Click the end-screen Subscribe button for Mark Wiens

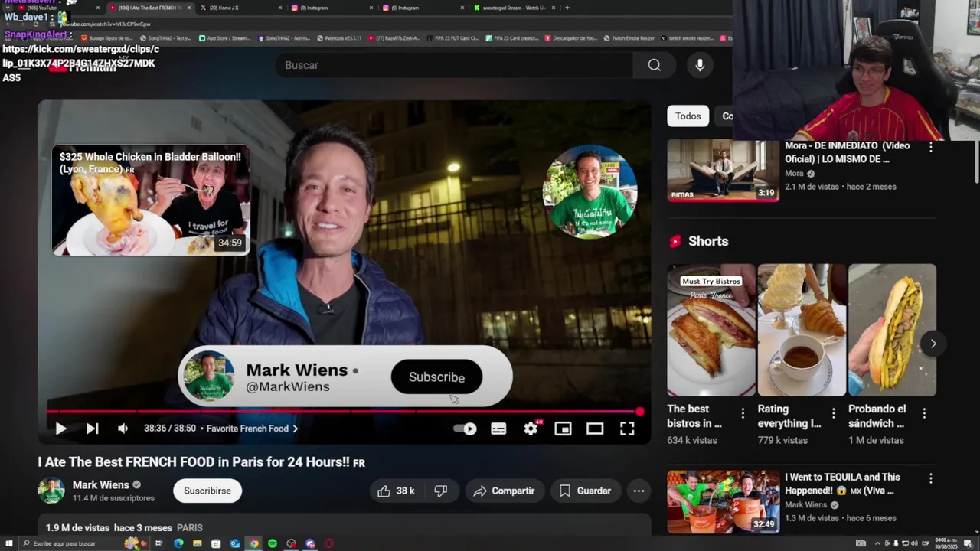coord(436,377)
